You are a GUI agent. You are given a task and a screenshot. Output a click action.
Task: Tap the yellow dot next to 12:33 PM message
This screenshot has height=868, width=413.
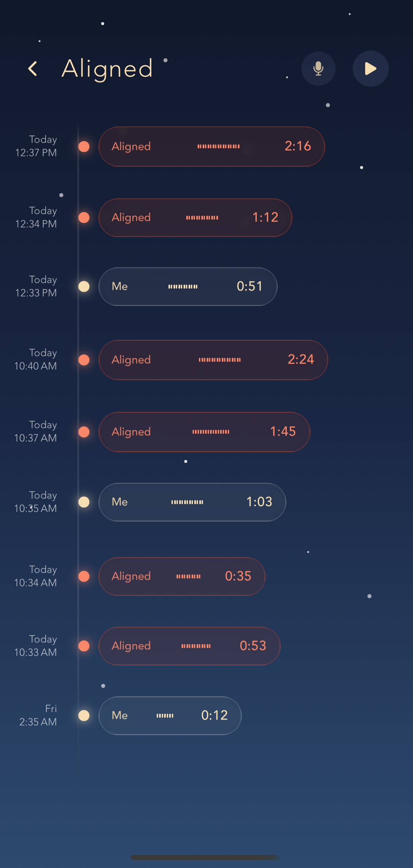click(x=84, y=286)
